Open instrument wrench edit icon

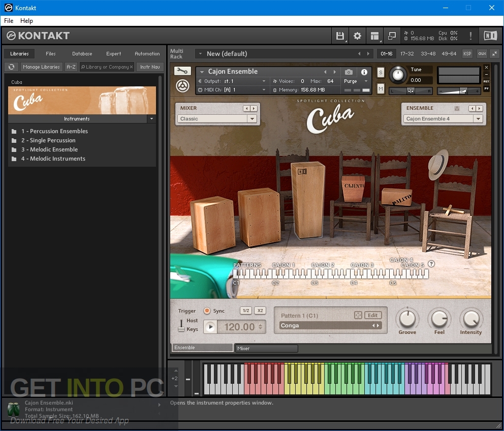coord(182,71)
